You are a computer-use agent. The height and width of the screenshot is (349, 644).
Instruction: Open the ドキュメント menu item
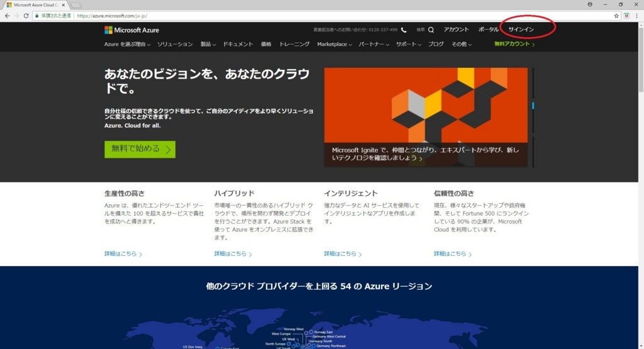pyautogui.click(x=238, y=44)
